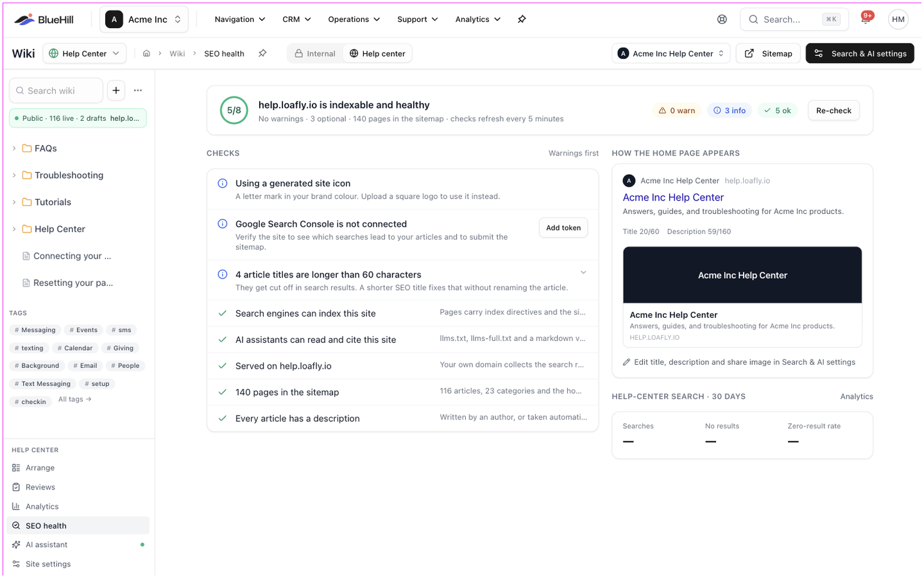
Task: Expand the Troubleshooting folder
Action: tap(14, 175)
